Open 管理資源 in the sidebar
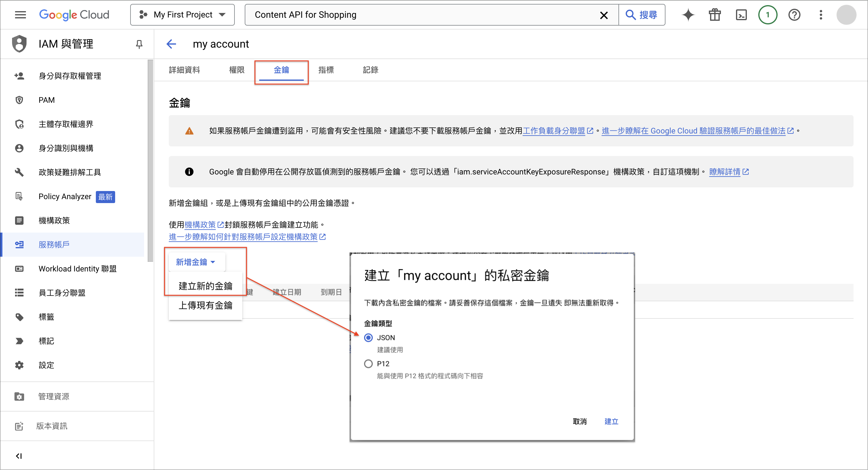Image resolution: width=868 pixels, height=470 pixels. point(77,396)
